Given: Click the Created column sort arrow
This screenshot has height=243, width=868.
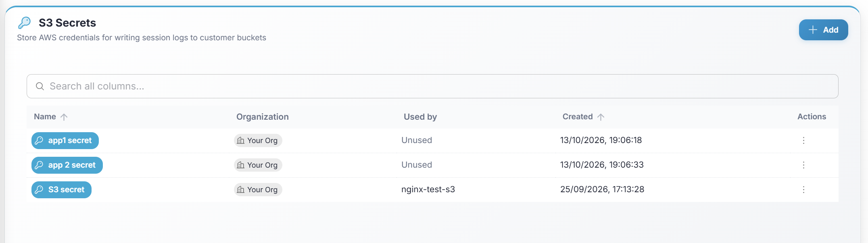Looking at the screenshot, I should (601, 117).
